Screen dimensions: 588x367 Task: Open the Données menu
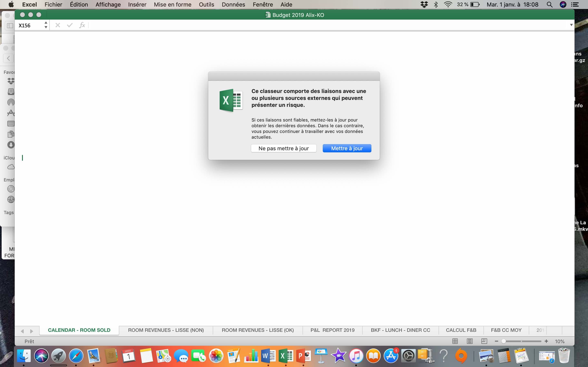[233, 5]
